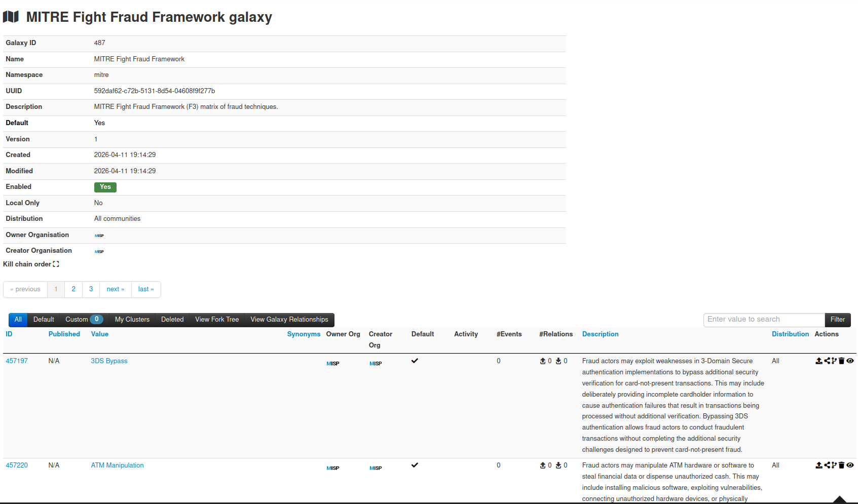Screen dimensions: 858x504
Task: View the ATM Manipulation cluster via eye icon
Action: [850, 466]
